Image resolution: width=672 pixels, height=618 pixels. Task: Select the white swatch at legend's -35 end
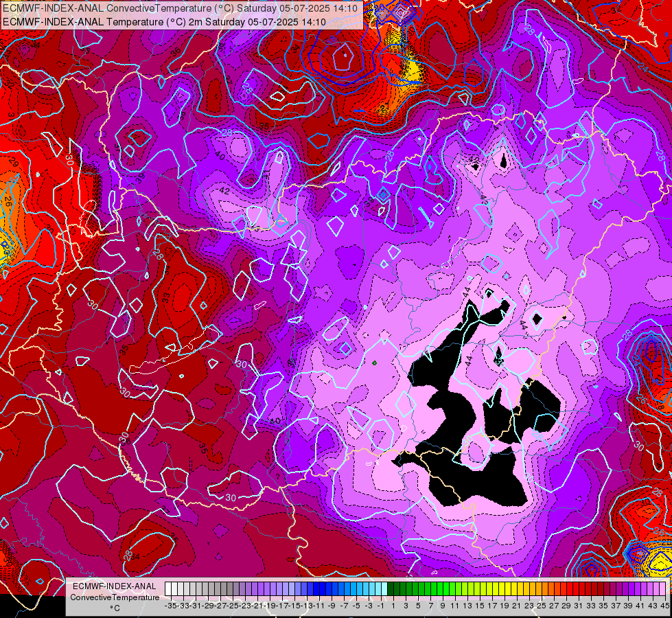(168, 589)
